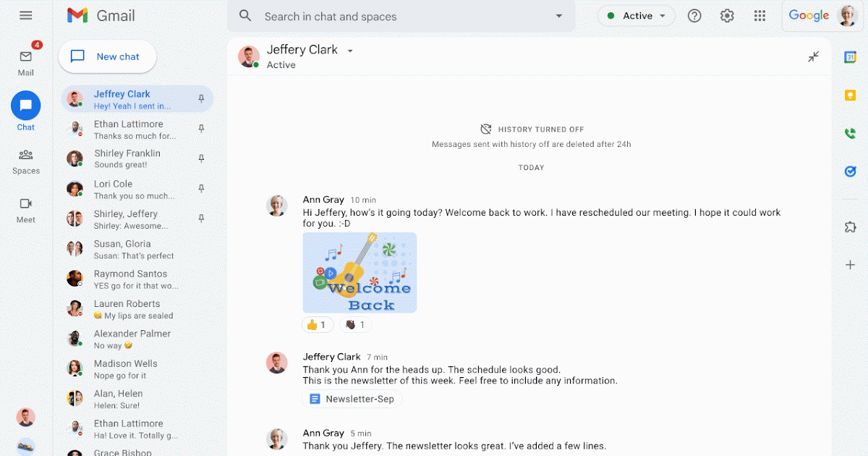Start a New chat
868x456 pixels.
pyautogui.click(x=107, y=56)
